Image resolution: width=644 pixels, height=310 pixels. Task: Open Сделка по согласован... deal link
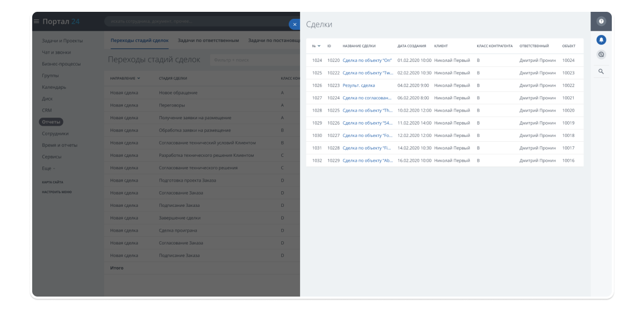click(367, 98)
